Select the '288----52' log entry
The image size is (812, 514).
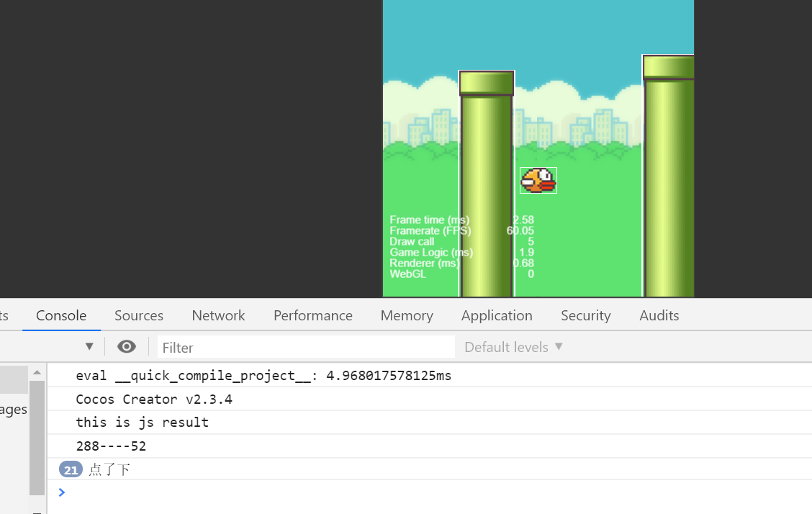pos(111,446)
